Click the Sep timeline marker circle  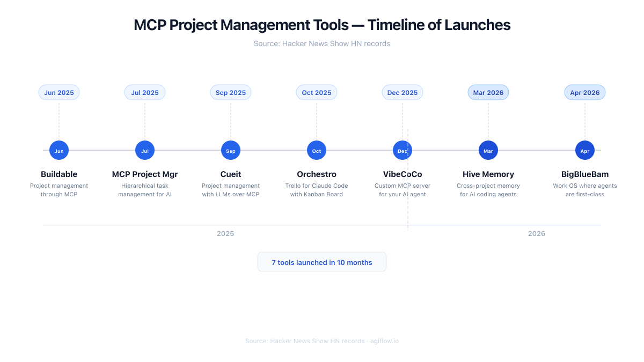pyautogui.click(x=231, y=151)
